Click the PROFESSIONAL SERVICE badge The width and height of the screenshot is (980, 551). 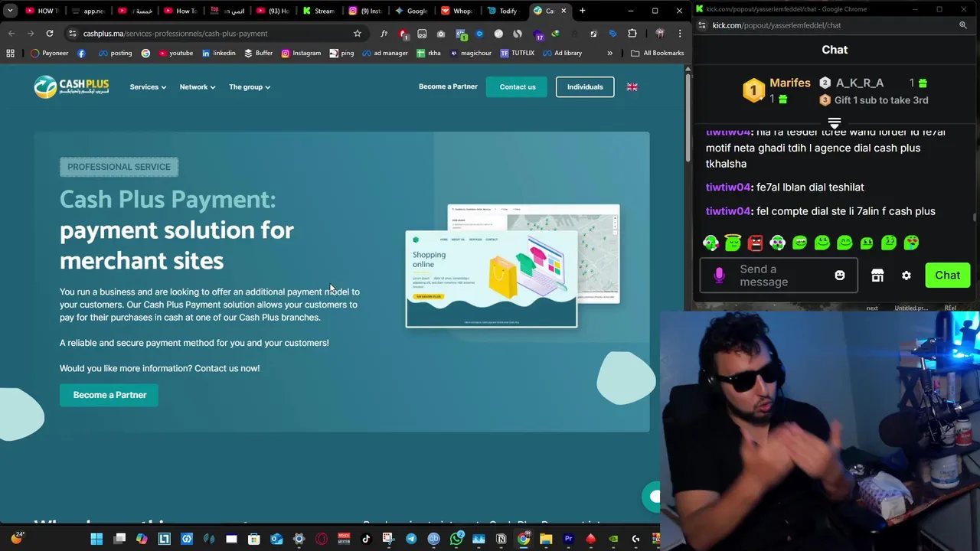click(119, 167)
